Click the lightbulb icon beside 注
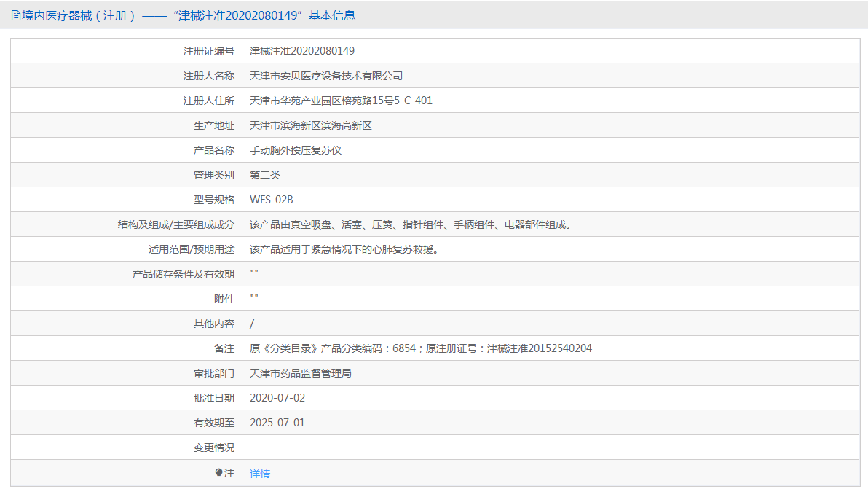 (x=218, y=473)
